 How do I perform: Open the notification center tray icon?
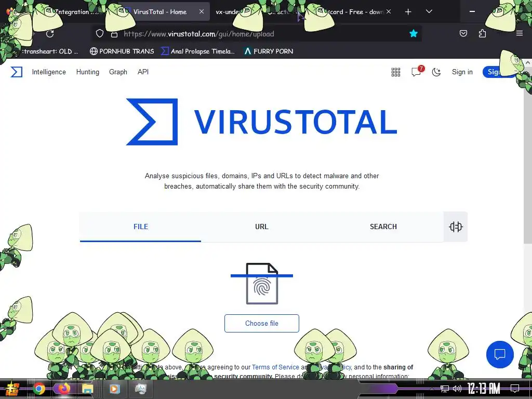point(515,389)
